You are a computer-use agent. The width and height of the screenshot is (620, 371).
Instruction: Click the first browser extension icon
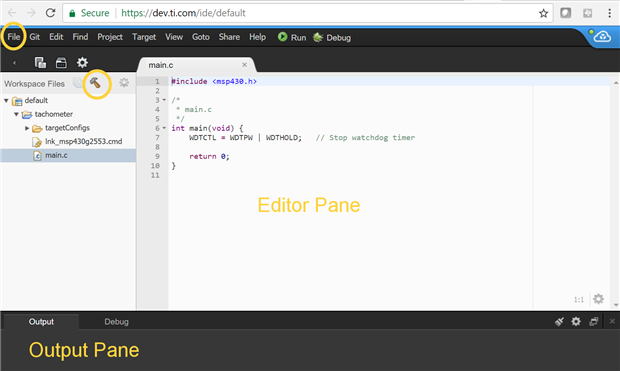[566, 13]
